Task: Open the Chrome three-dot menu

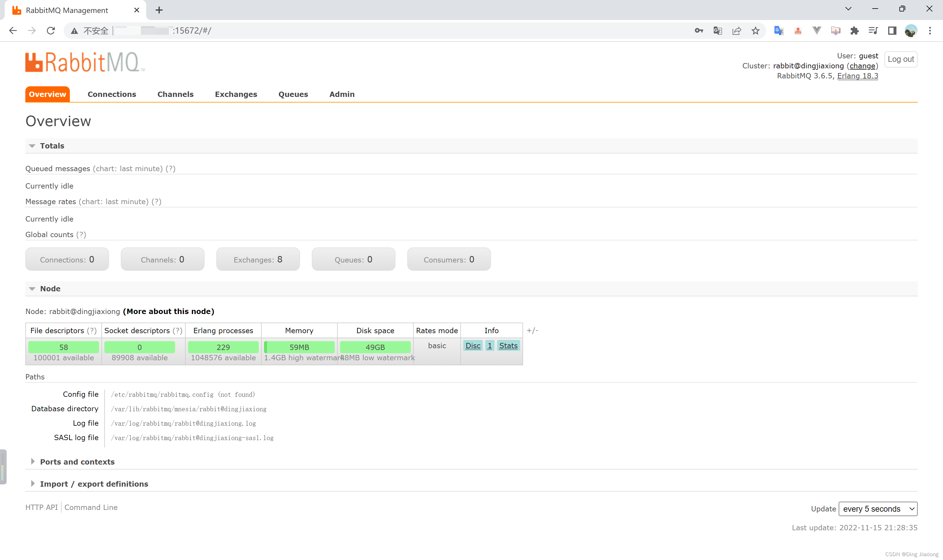Action: 930,31
